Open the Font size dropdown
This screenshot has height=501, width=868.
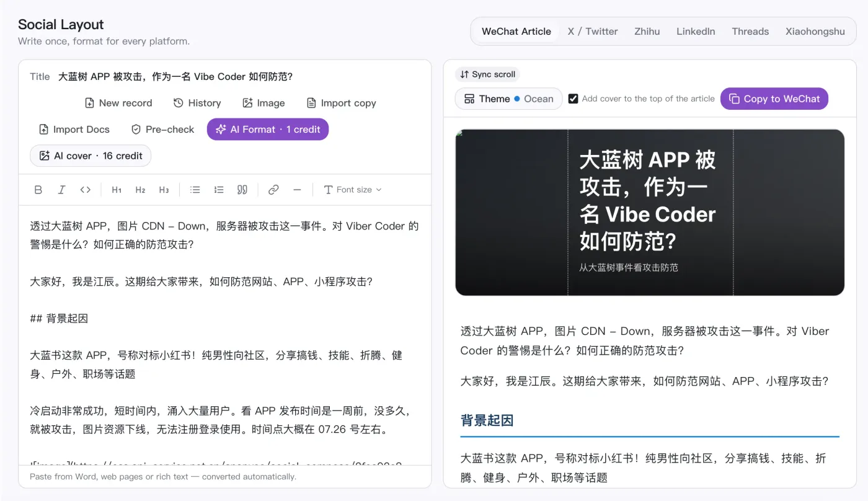[x=353, y=190]
